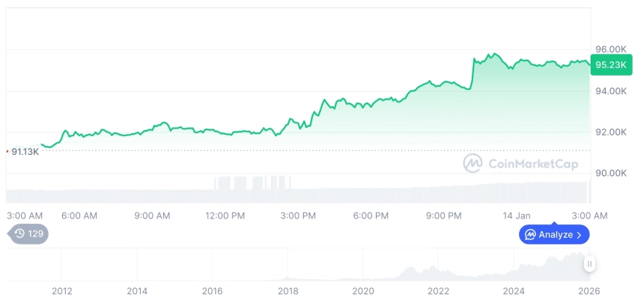The height and width of the screenshot is (300, 644).
Task: Jump to 2018 on the overview timeline
Action: pyautogui.click(x=288, y=290)
